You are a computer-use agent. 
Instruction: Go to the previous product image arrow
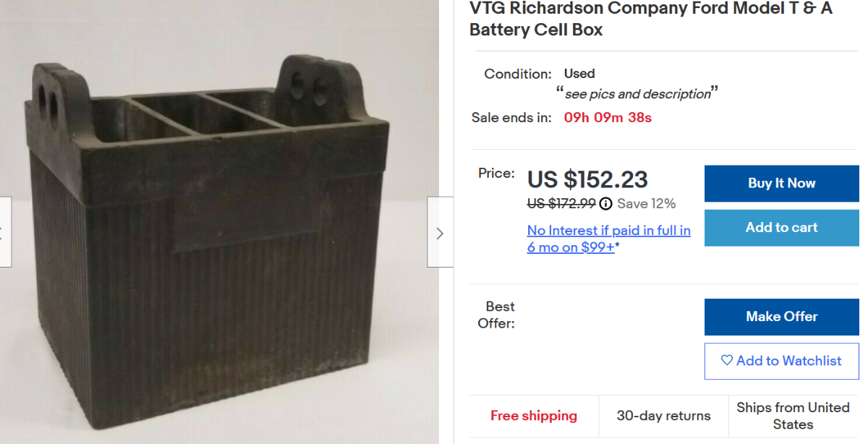4,233
